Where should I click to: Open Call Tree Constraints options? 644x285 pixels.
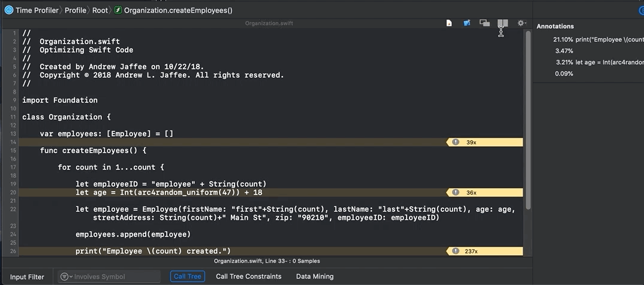tap(248, 277)
